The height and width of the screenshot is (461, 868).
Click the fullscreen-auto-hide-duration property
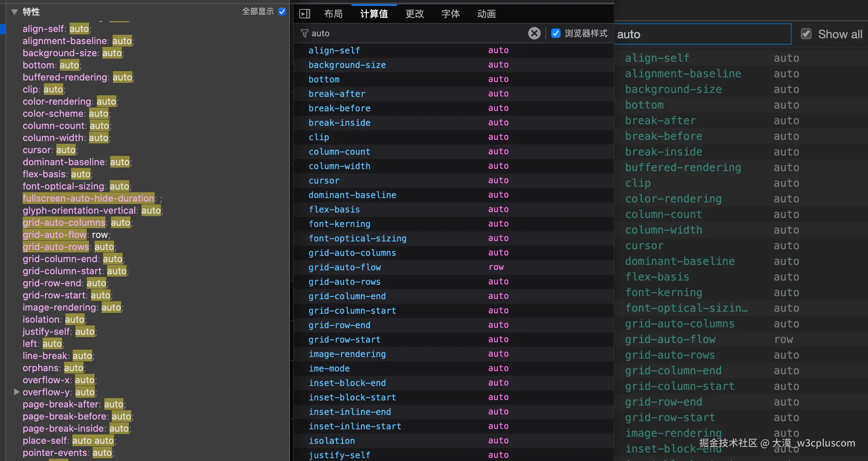(x=88, y=198)
